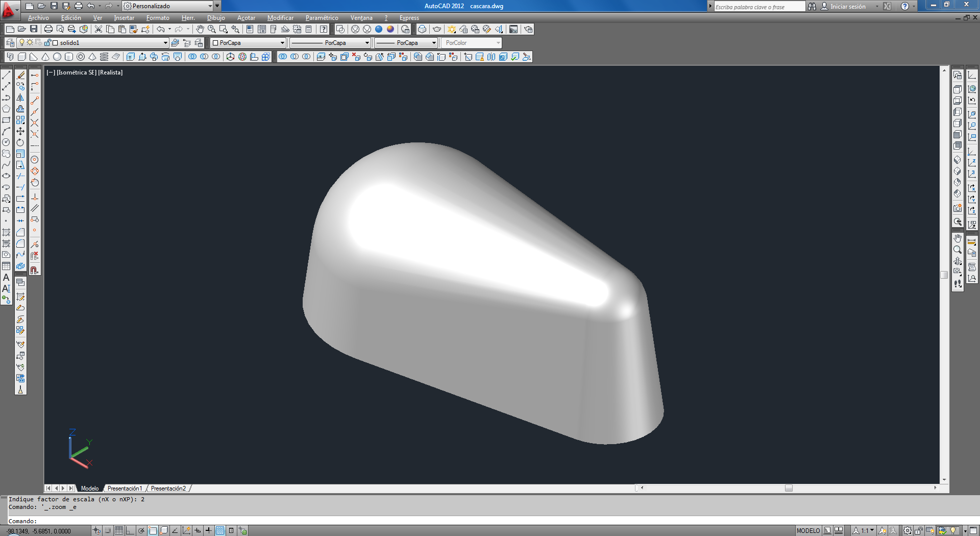Open the PorCapa linetype dropdown
This screenshot has width=980, height=536.
pos(367,43)
